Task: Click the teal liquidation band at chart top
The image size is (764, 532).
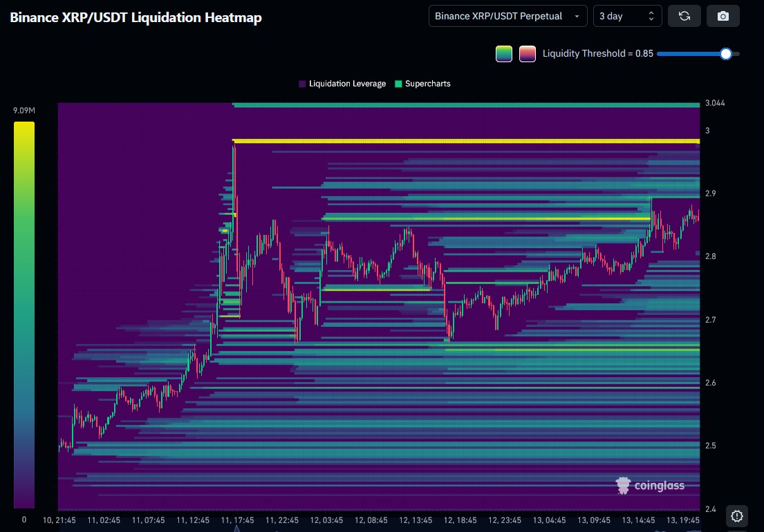Action: (x=466, y=105)
